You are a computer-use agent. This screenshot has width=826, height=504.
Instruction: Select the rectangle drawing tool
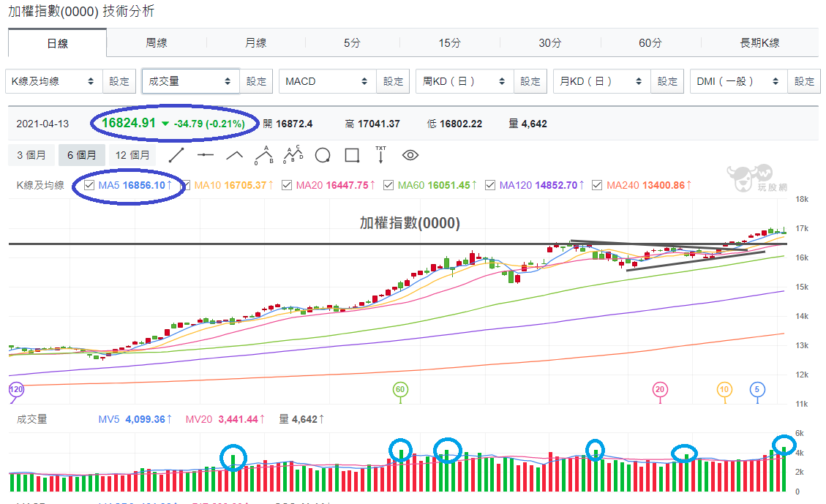(352, 155)
